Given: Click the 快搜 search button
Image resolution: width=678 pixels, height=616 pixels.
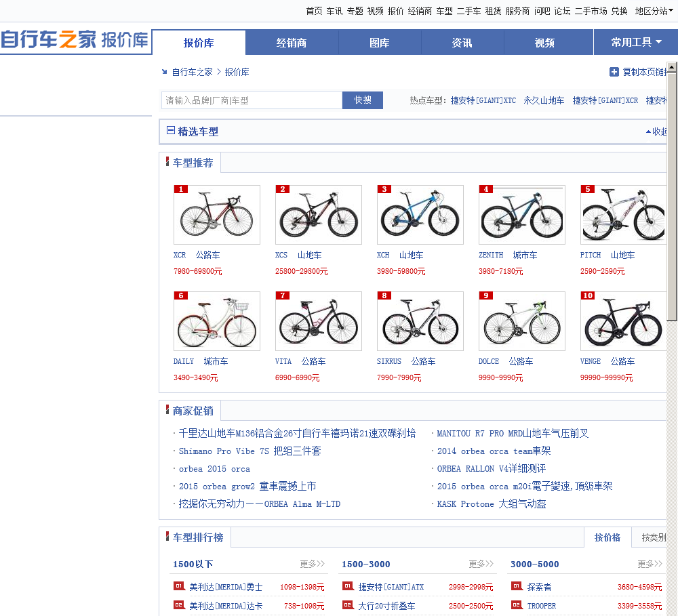Looking at the screenshot, I should (x=362, y=100).
